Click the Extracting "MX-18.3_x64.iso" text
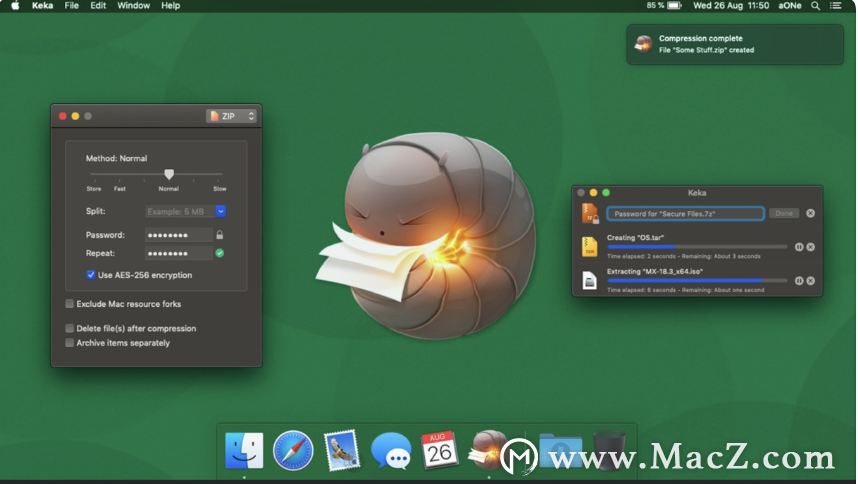The height and width of the screenshot is (484, 858). point(655,271)
